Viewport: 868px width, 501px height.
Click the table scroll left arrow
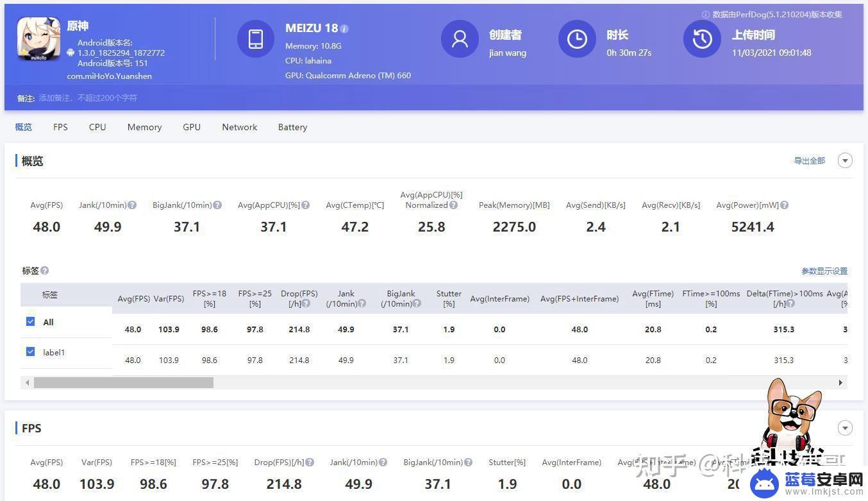(27, 382)
